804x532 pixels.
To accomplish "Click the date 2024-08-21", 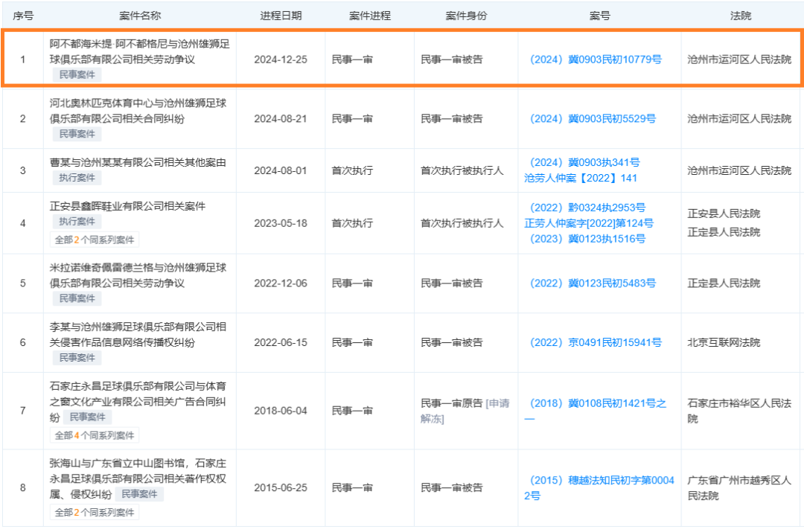I will [281, 119].
